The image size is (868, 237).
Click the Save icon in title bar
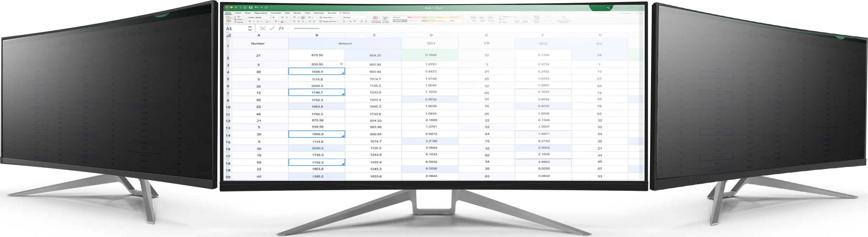coord(250,7)
